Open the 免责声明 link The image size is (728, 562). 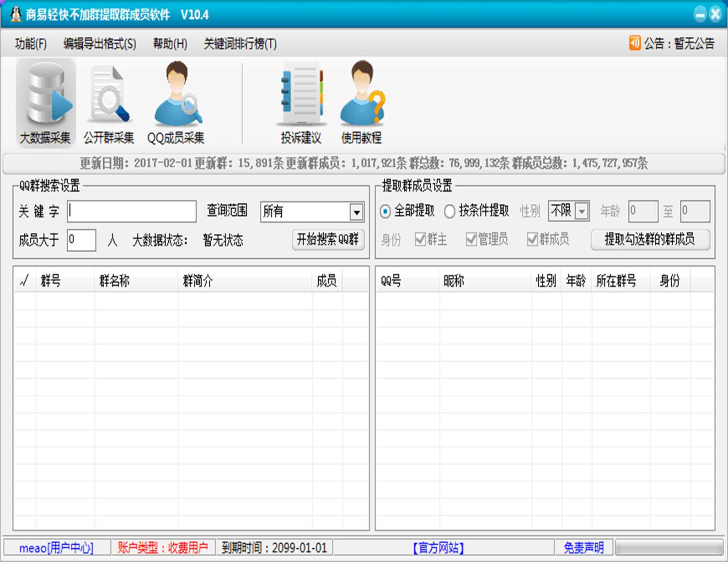click(583, 547)
